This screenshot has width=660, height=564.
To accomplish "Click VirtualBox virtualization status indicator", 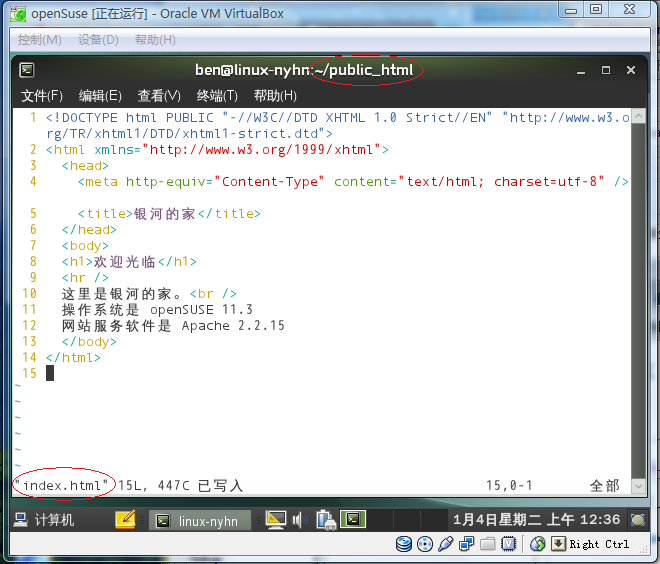I will coord(508,544).
